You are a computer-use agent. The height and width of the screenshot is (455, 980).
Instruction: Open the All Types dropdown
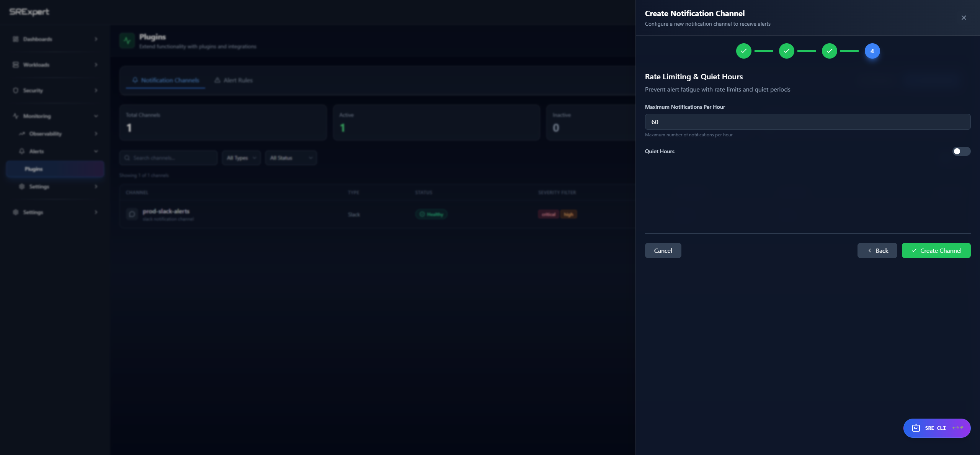click(x=241, y=157)
